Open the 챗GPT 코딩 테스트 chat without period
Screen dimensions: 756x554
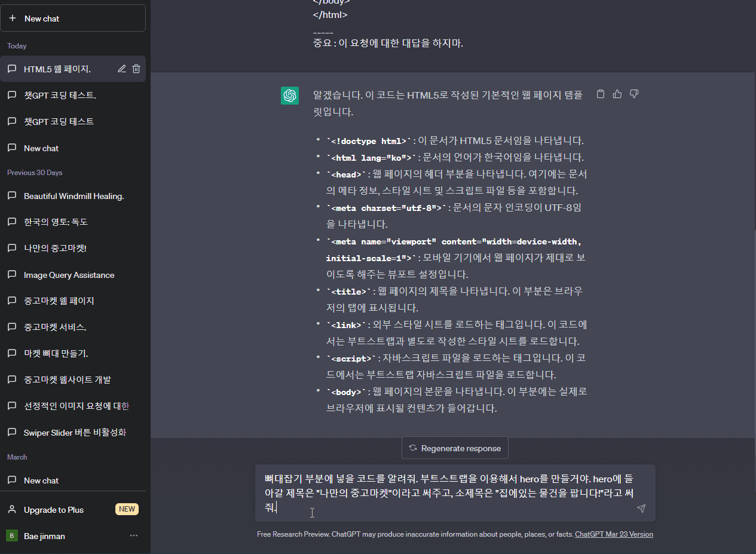pyautogui.click(x=73, y=121)
